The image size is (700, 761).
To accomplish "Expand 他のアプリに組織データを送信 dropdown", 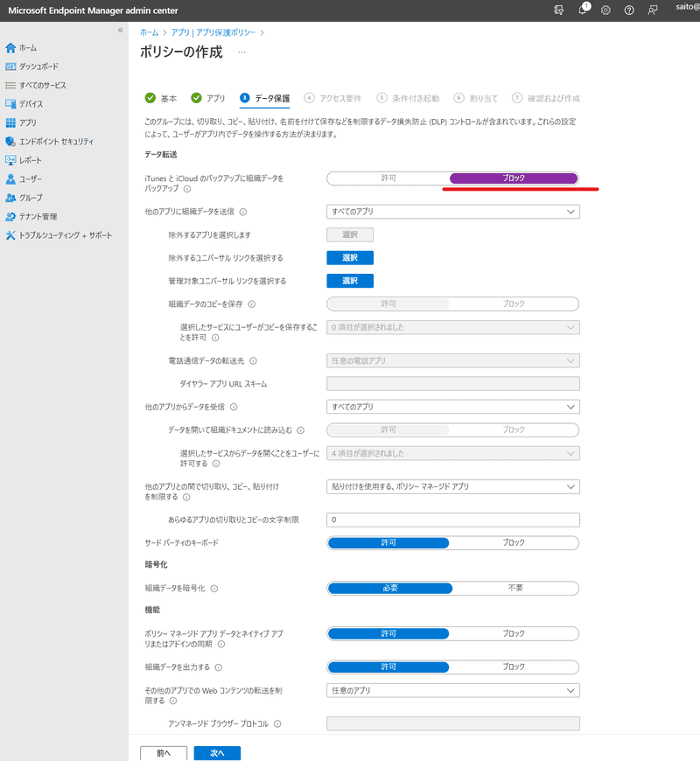I will point(452,211).
